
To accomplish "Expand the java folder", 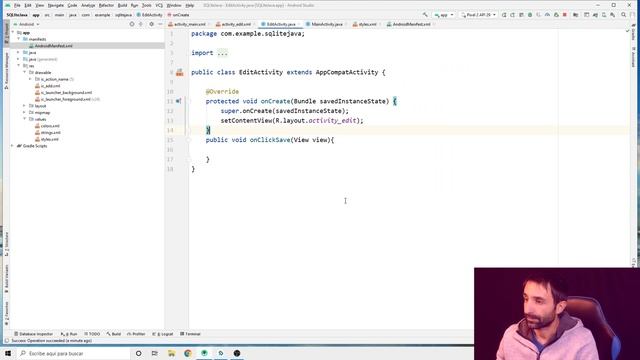I will [18, 52].
